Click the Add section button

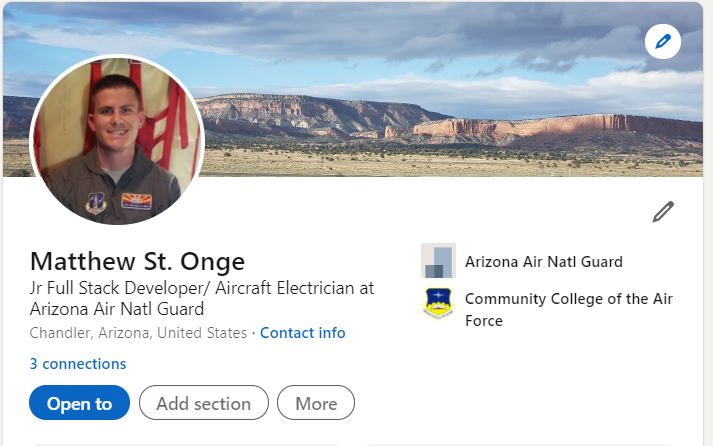[203, 403]
